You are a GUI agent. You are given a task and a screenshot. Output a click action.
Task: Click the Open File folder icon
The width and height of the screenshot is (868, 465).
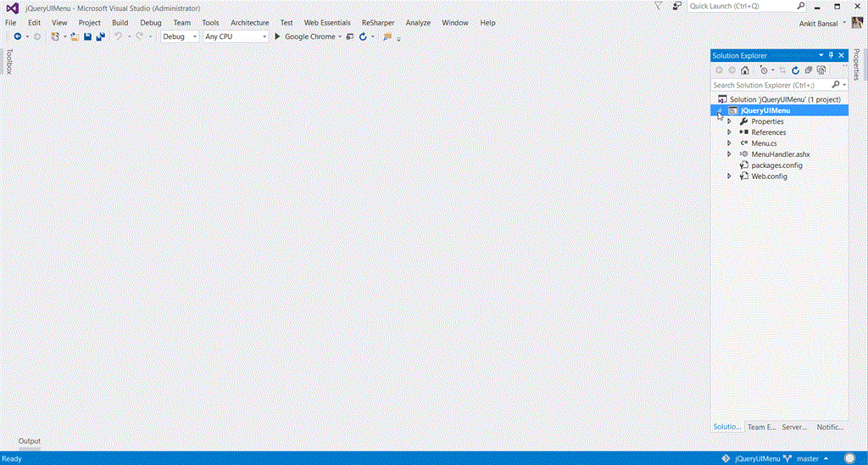click(x=75, y=36)
